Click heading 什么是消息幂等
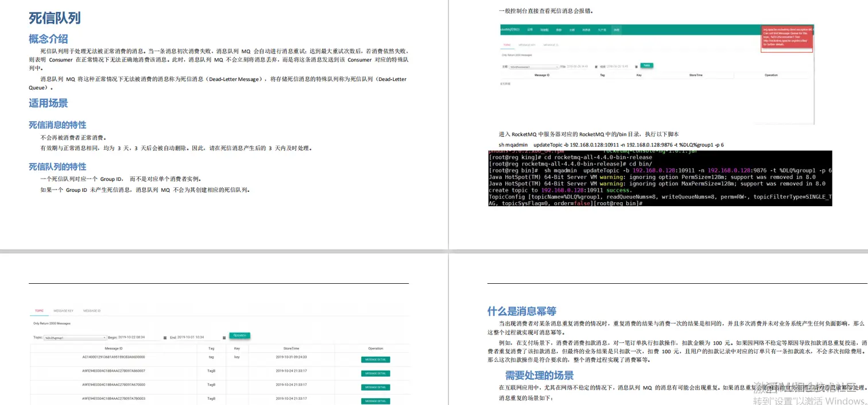Image resolution: width=868 pixels, height=405 pixels. point(522,311)
